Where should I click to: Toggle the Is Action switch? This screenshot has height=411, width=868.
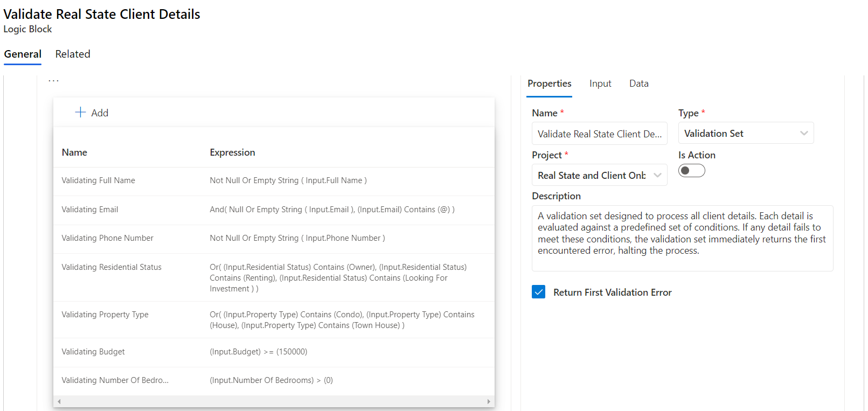691,171
